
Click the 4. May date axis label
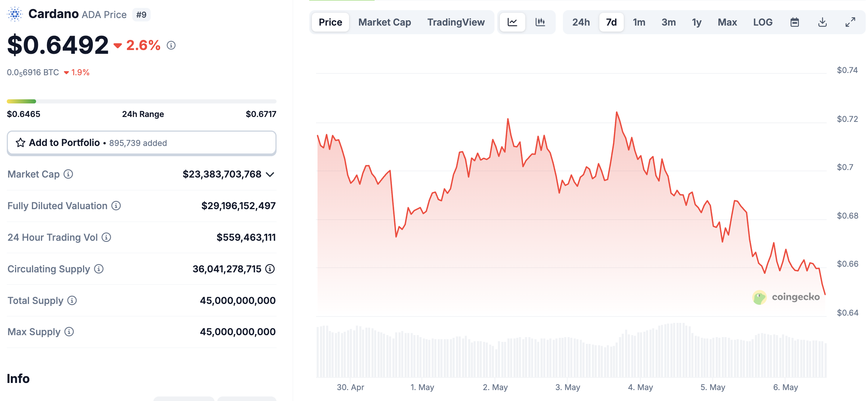641,387
